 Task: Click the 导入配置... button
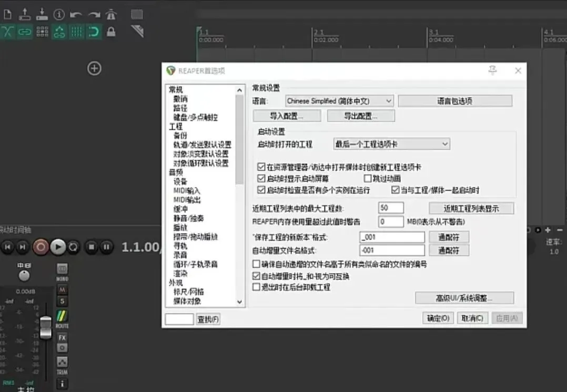[x=287, y=116]
